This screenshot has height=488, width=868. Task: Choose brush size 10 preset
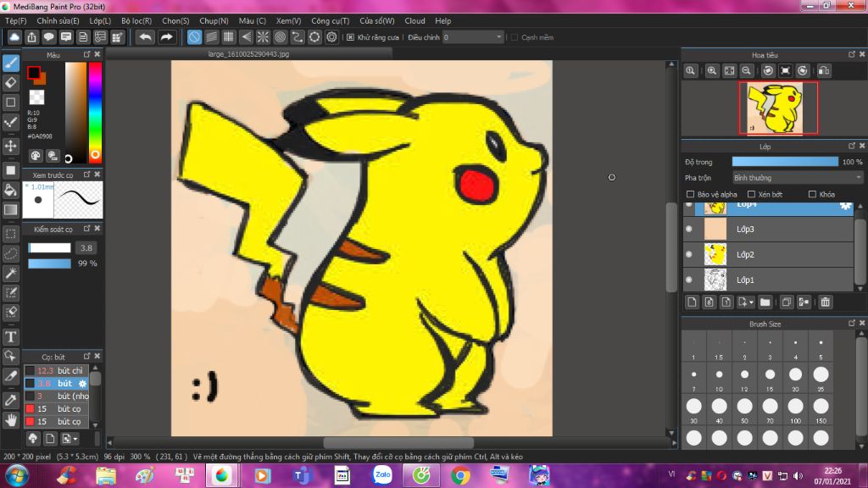click(719, 379)
